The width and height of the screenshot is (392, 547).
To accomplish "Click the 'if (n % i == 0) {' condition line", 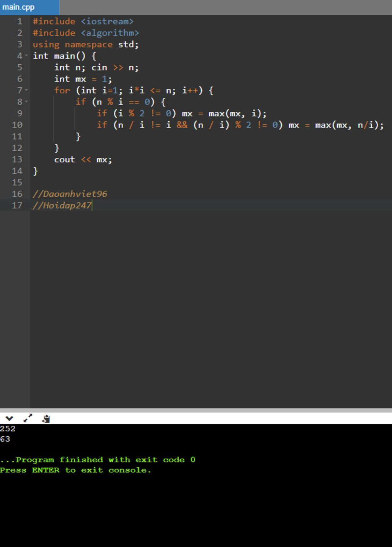I will click(x=121, y=102).
